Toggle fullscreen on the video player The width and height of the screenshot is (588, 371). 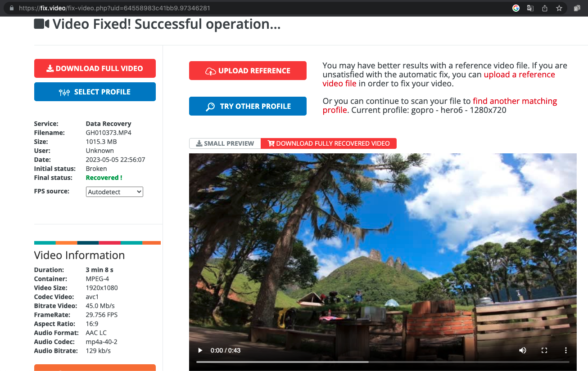tap(544, 350)
